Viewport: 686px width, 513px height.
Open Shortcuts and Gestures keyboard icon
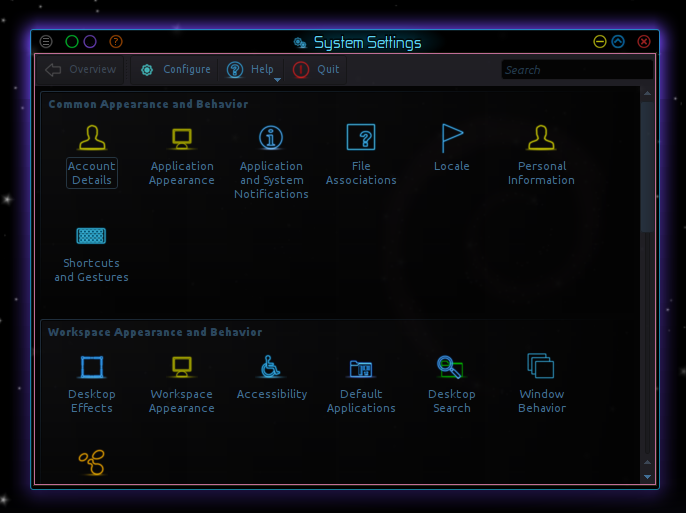91,236
